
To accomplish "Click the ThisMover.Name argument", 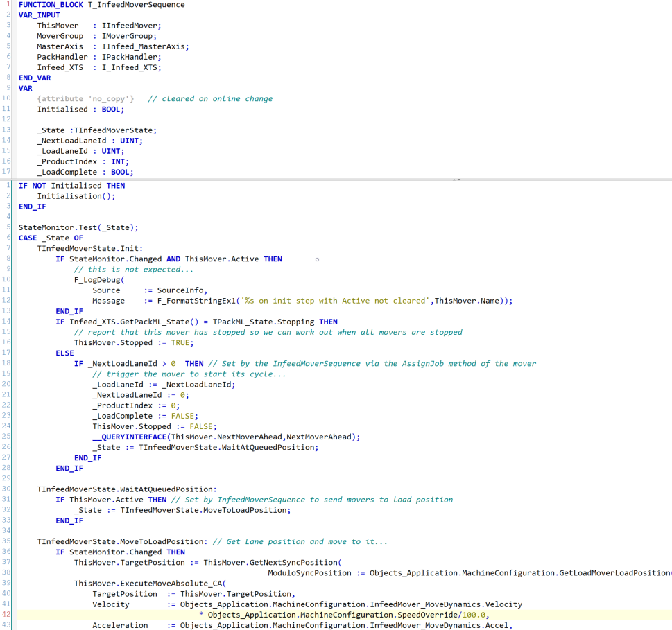I will [x=467, y=301].
